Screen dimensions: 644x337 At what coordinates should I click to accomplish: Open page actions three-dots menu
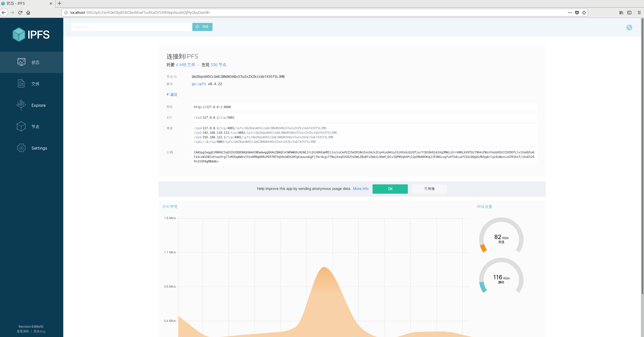coord(570,13)
